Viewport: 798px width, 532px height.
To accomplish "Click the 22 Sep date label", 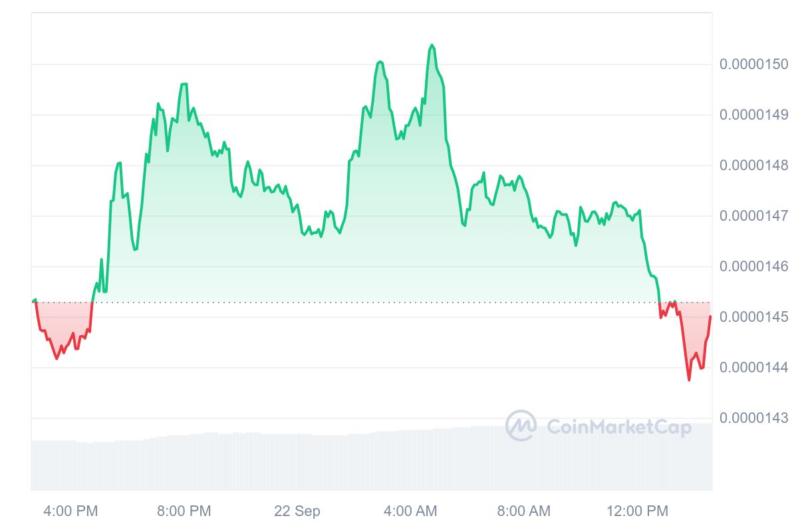I will tap(297, 511).
